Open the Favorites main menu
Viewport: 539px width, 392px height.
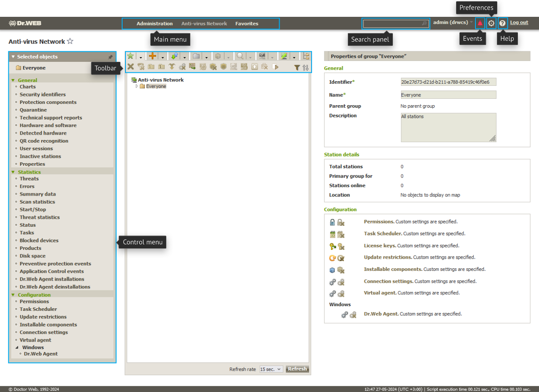247,24
